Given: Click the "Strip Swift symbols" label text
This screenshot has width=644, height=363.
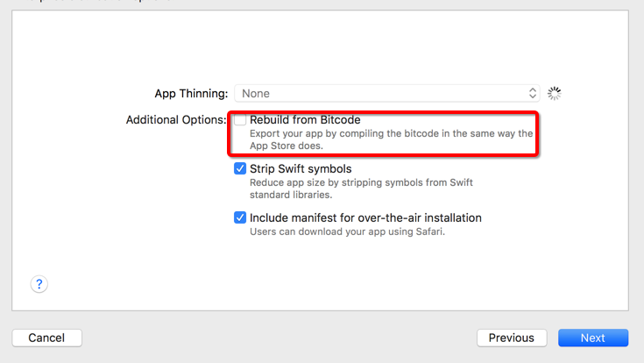Looking at the screenshot, I should (x=301, y=168).
